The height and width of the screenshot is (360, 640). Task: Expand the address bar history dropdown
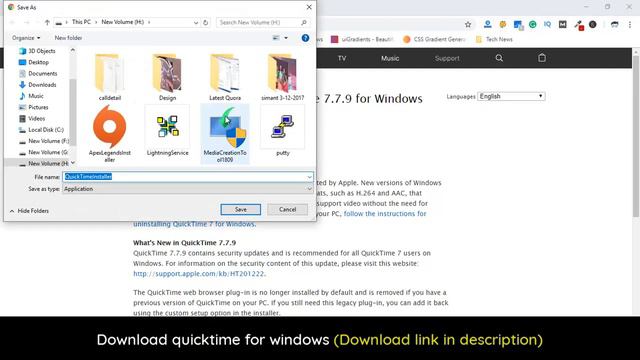tap(196, 22)
